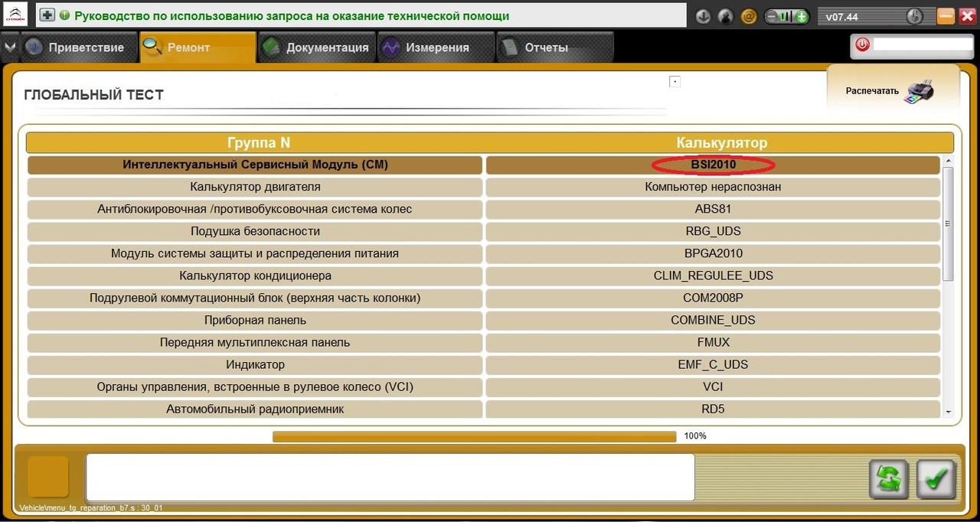Click the padlock icon next to v07.44

coord(914,16)
